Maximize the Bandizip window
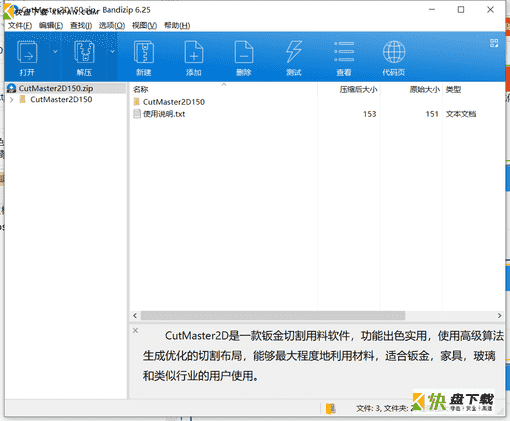This screenshot has height=421, width=510. coord(461,10)
